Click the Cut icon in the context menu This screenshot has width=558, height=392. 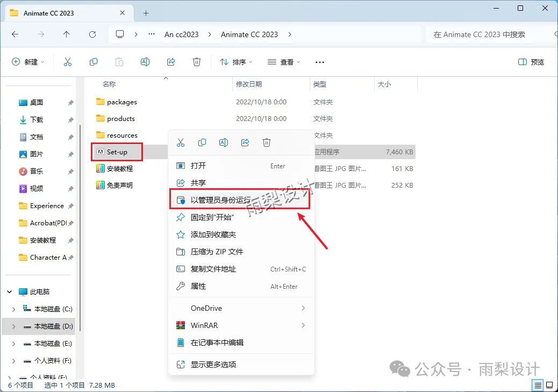181,143
